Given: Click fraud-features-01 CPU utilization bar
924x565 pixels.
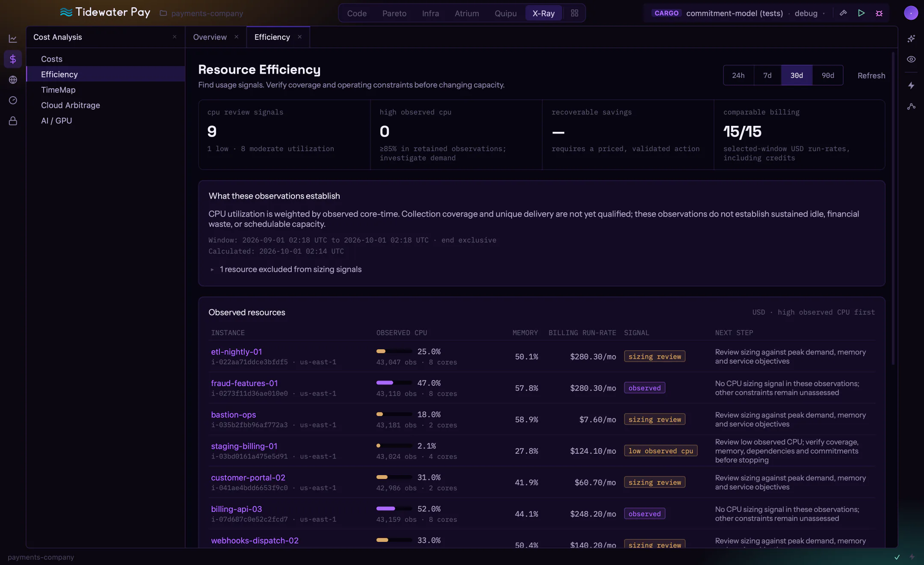Looking at the screenshot, I should (394, 383).
